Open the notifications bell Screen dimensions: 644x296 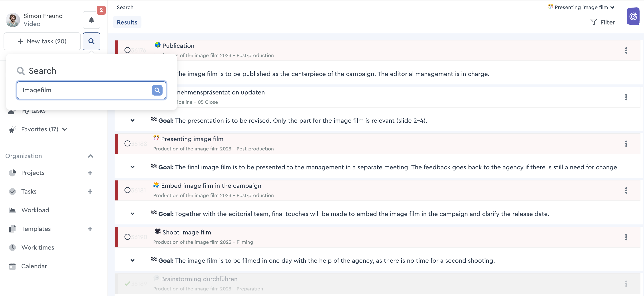coord(91,20)
